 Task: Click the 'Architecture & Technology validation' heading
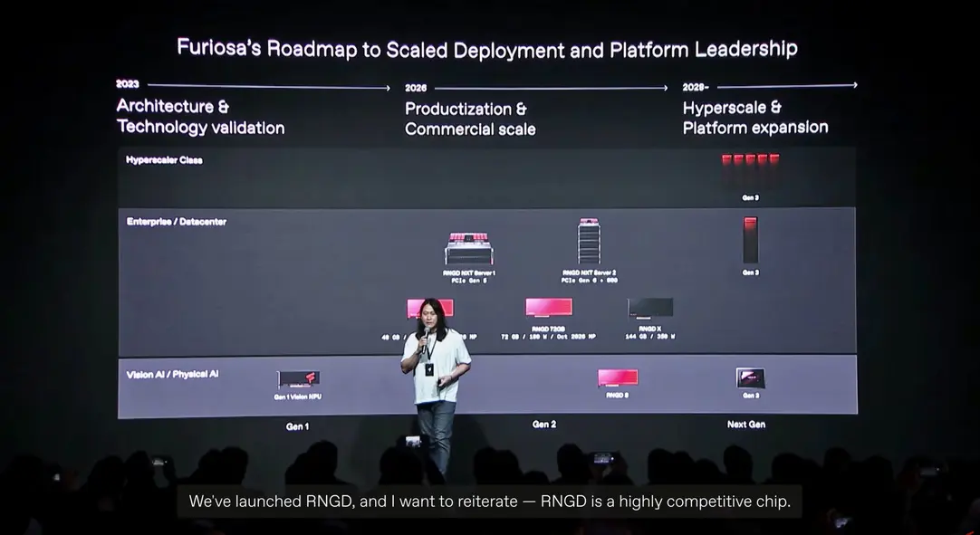click(200, 116)
